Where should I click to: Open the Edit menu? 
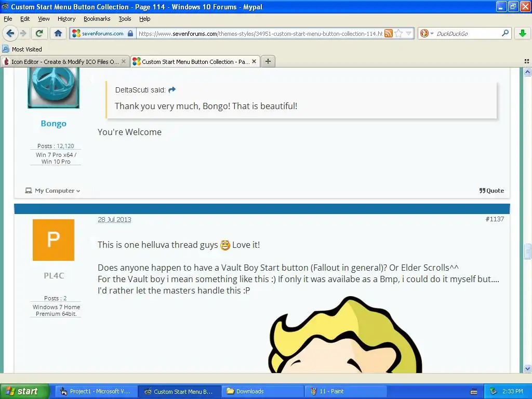[x=25, y=19]
